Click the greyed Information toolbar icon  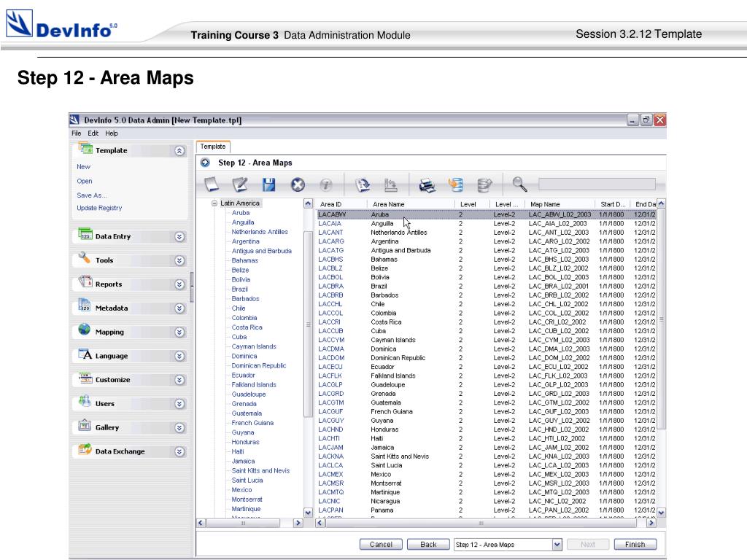point(326,184)
